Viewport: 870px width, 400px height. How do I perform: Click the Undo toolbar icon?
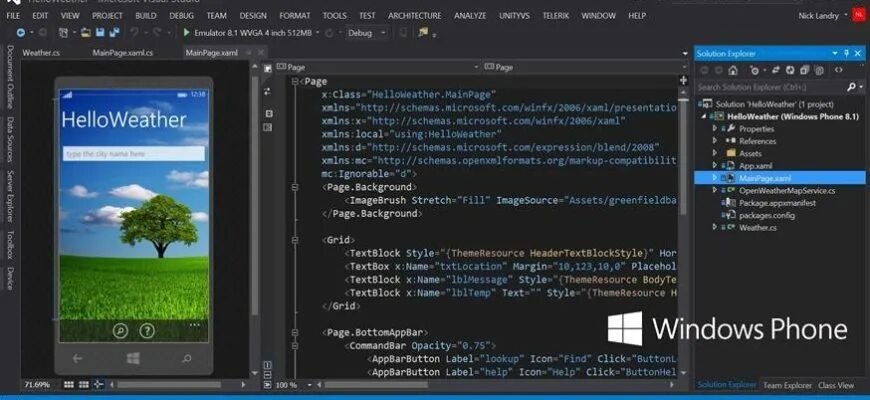pos(134,33)
